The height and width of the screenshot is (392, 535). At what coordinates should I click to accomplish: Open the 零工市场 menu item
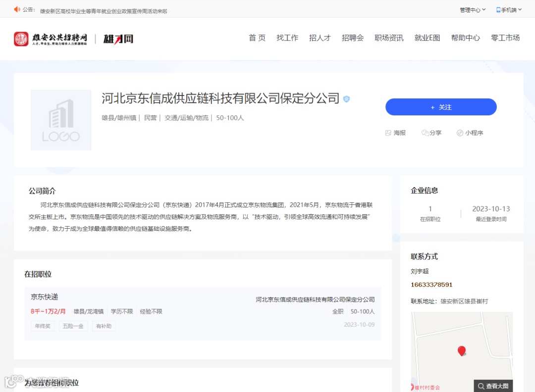[x=505, y=38]
